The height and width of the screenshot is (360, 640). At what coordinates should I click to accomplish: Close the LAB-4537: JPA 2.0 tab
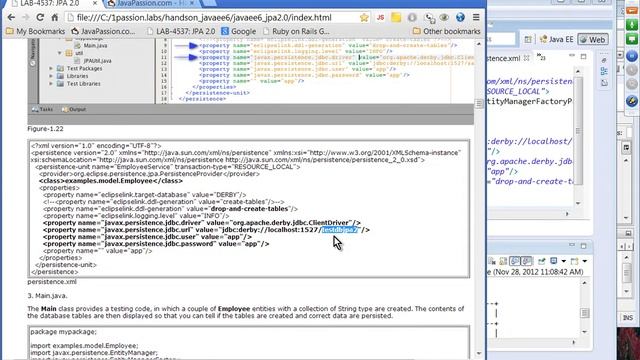95,3
